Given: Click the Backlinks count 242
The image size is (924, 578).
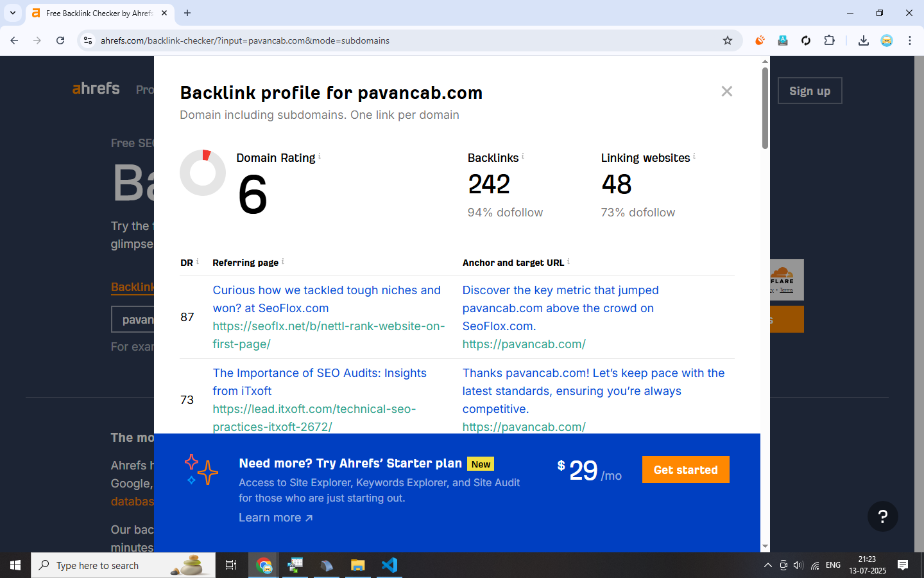Looking at the screenshot, I should pos(489,184).
